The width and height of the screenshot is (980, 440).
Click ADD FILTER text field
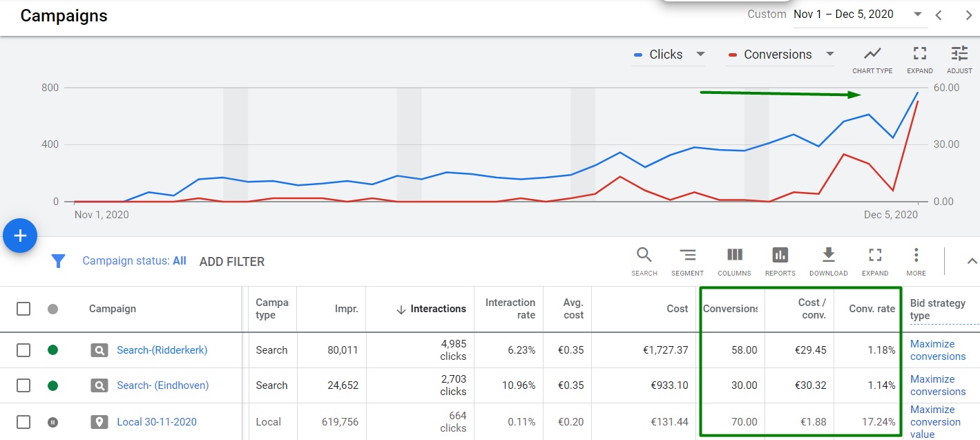tap(232, 262)
